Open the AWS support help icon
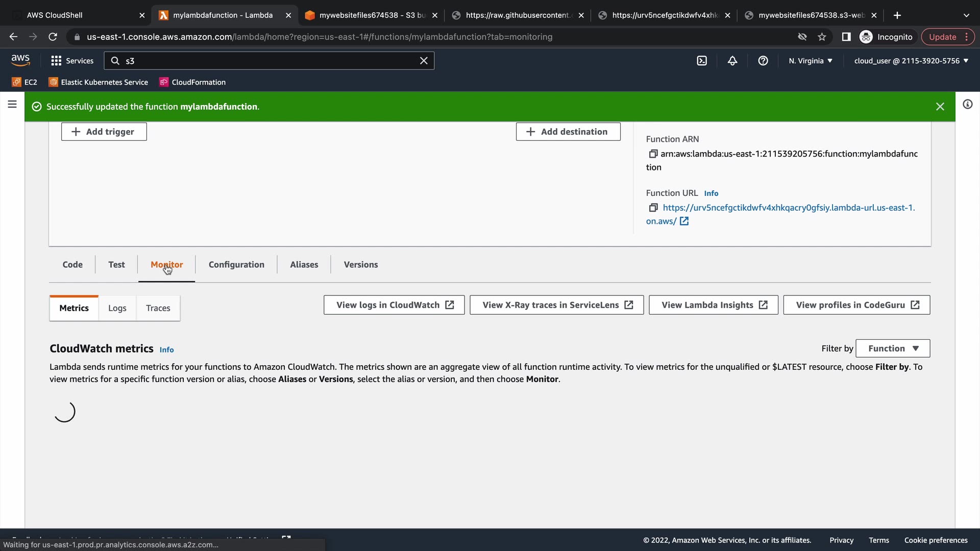Image resolution: width=980 pixels, height=551 pixels. pos(763,61)
